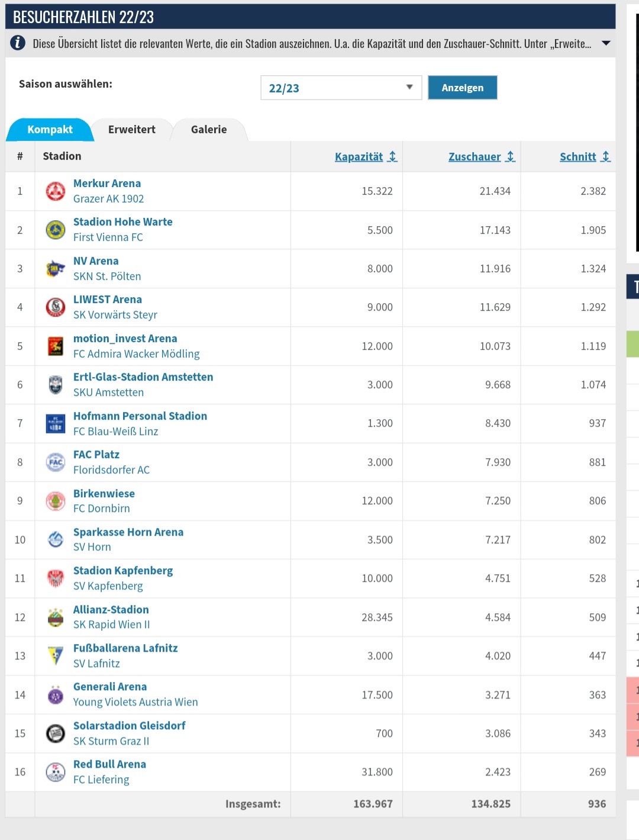Click the SKN St. Pölten club crest
Image resolution: width=639 pixels, height=840 pixels.
click(x=56, y=269)
